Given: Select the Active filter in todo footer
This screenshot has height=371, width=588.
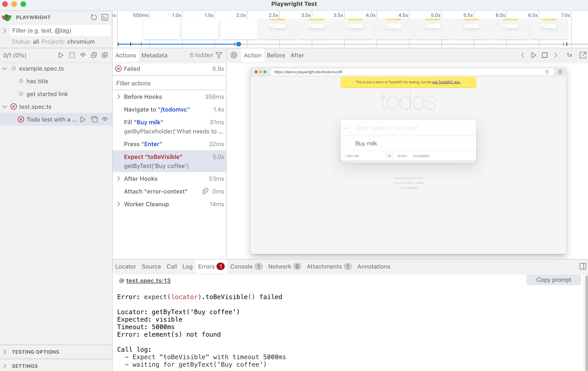Looking at the screenshot, I should [402, 156].
